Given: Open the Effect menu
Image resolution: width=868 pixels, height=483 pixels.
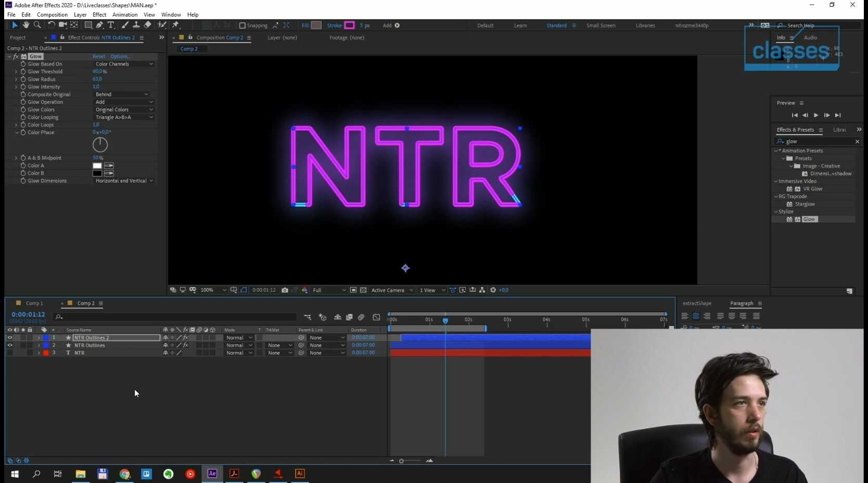Looking at the screenshot, I should point(99,15).
